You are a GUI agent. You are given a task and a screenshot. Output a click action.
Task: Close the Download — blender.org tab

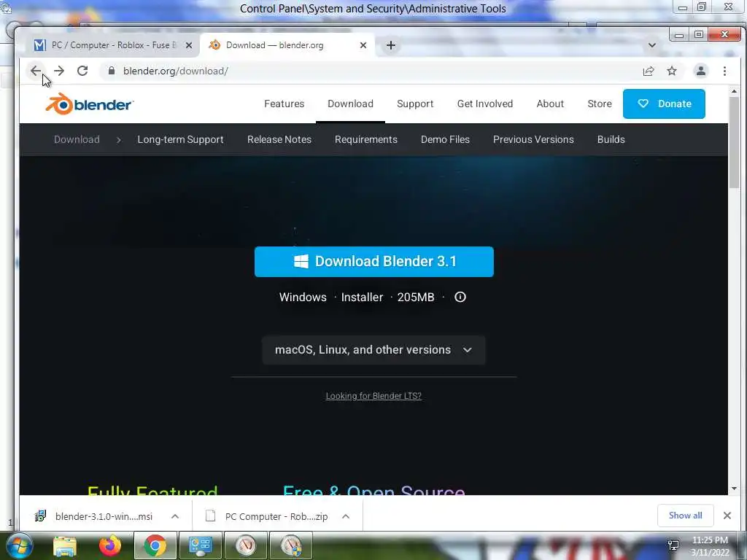(363, 45)
